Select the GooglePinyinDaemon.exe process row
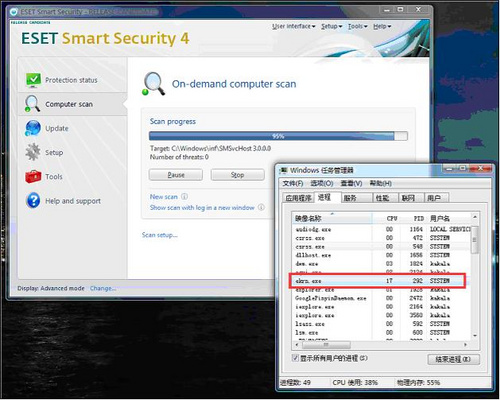The height and width of the screenshot is (400, 500). (x=381, y=298)
